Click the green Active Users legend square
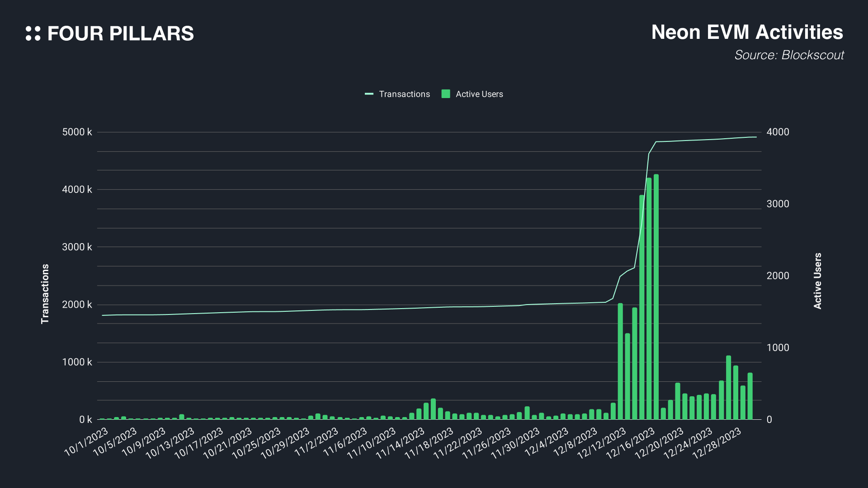 click(x=446, y=94)
